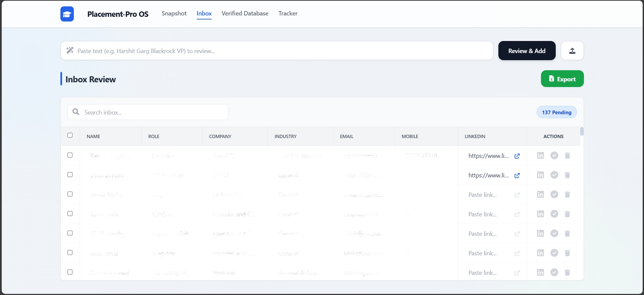Click LinkedIn action icon for Alakh pandey
Image resolution: width=644 pixels, height=295 pixels.
(540, 233)
